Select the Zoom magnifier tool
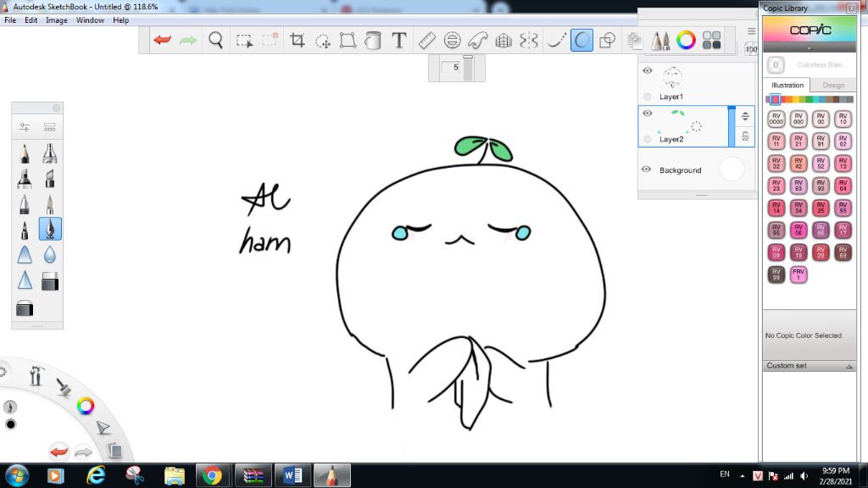 click(x=216, y=40)
